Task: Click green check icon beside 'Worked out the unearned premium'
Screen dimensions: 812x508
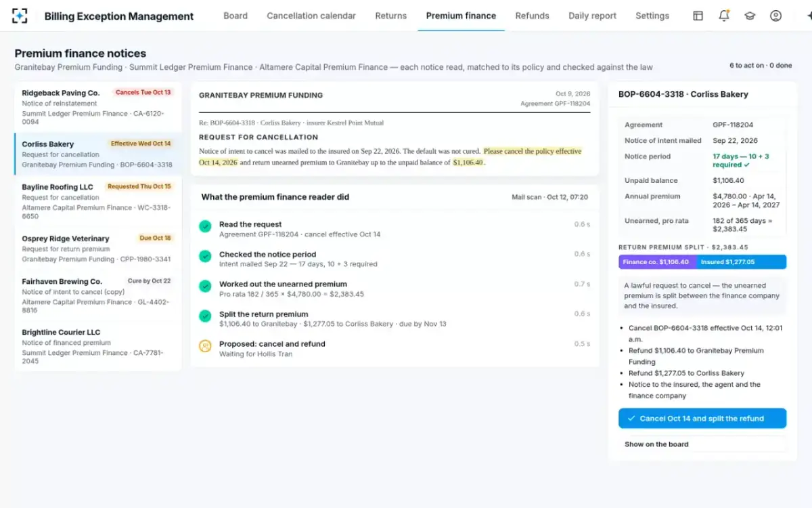Action: coord(205,286)
